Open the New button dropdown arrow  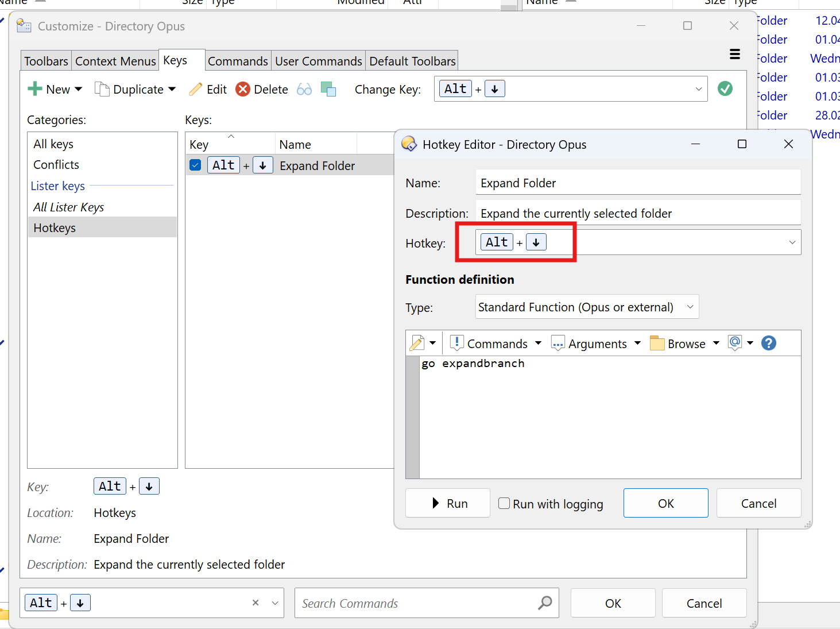click(79, 89)
